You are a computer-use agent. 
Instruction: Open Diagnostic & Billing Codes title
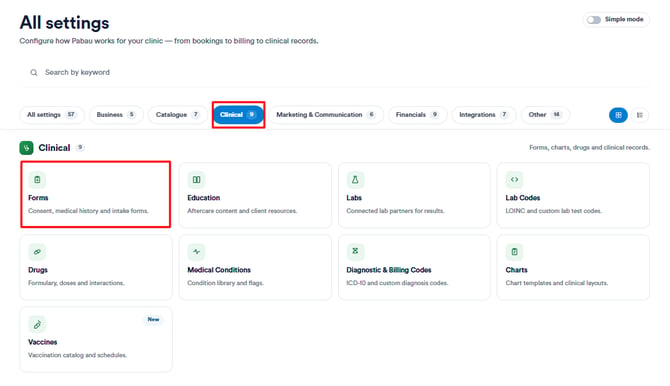389,270
